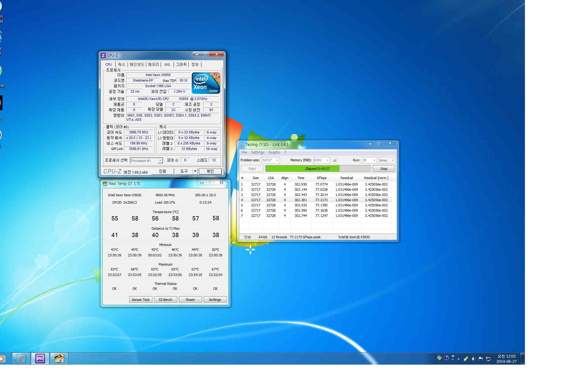This screenshot has width=588, height=368.
Task: Show hidden tray icons arrow
Action: 458,358
